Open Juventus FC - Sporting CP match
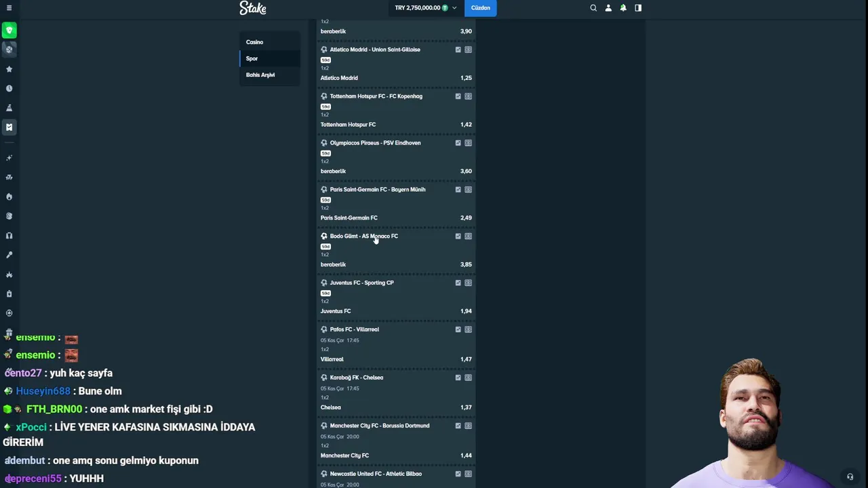 (362, 283)
